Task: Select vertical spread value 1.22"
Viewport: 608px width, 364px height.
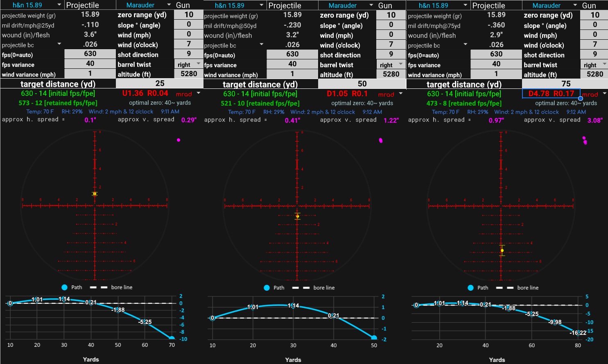Action: 391,120
